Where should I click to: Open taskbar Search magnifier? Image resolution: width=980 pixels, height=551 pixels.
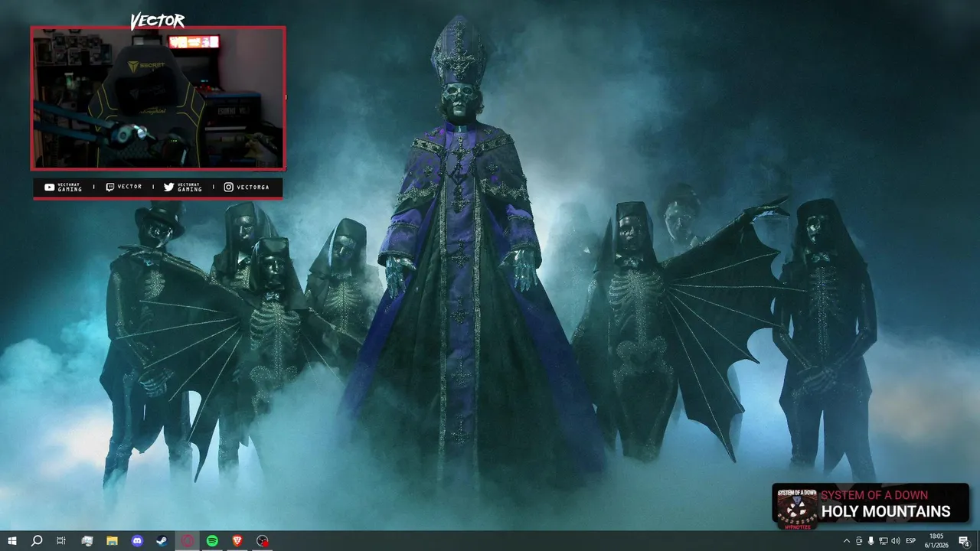pyautogui.click(x=36, y=541)
